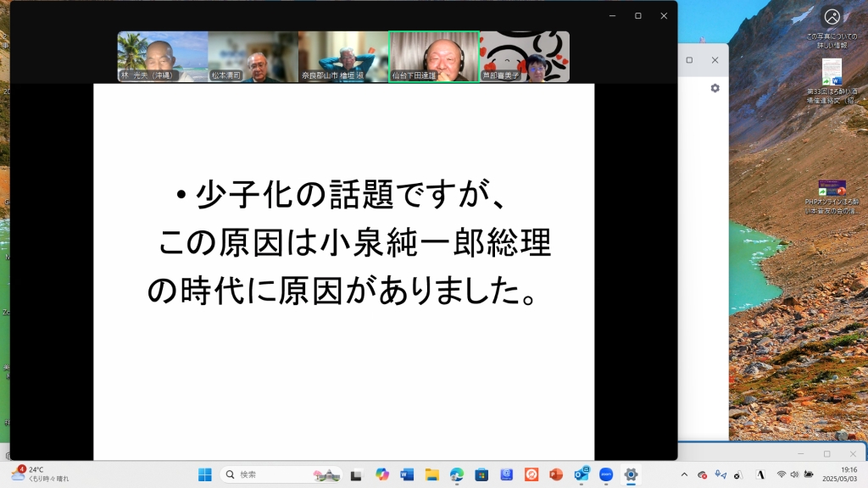Open the Windows Start menu

(205, 474)
